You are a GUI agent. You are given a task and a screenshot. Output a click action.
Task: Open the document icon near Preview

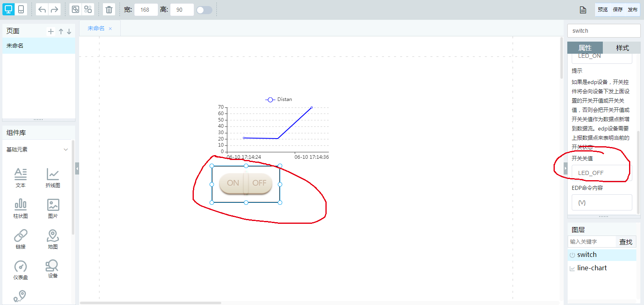583,10
